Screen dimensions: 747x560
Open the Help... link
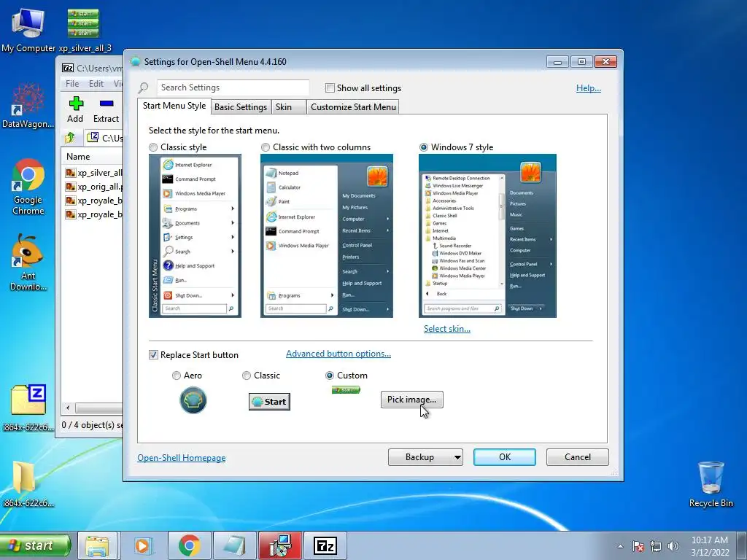point(589,88)
